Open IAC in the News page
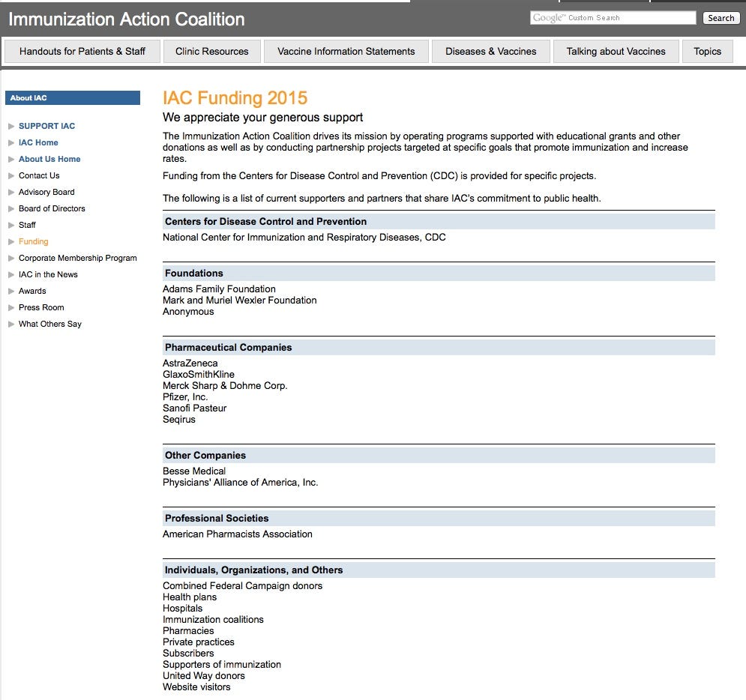746x700 pixels. (48, 275)
